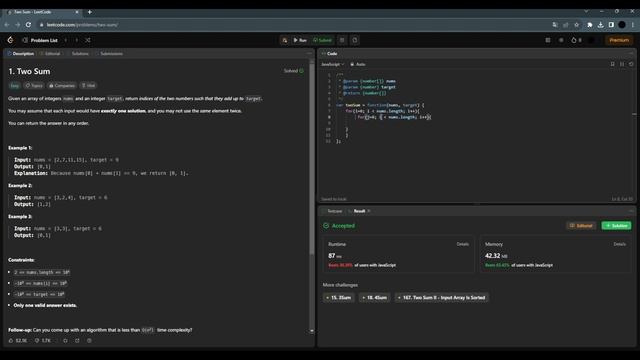Open browser extensions puzzle icon
Screen dimensions: 640x360
point(590,25)
